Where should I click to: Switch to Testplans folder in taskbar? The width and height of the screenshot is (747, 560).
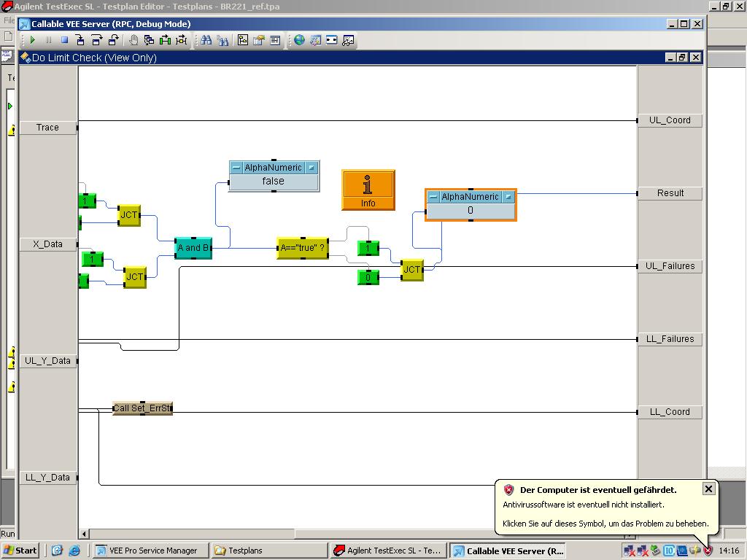pos(270,551)
